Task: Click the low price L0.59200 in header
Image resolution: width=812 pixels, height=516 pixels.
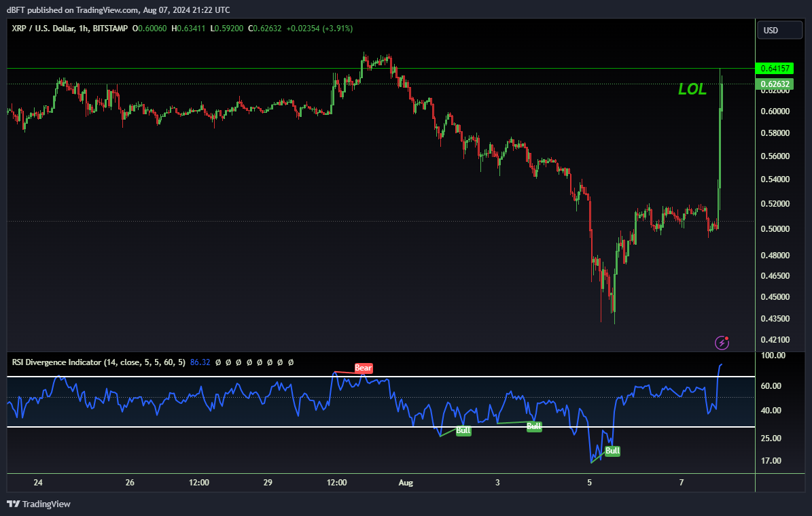Action: tap(226, 29)
